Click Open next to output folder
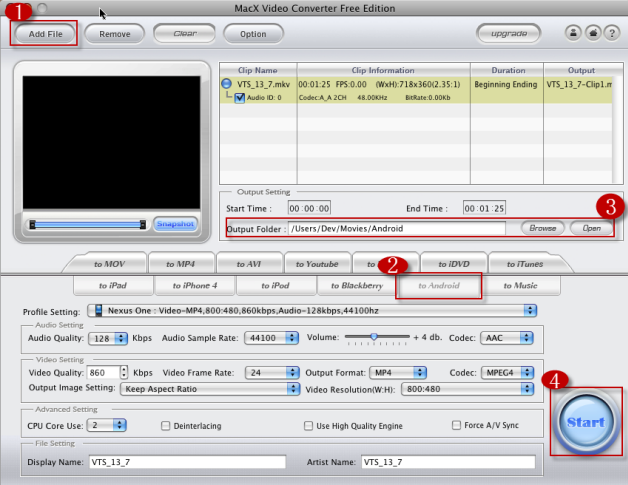The width and height of the screenshot is (628, 485). point(592,228)
